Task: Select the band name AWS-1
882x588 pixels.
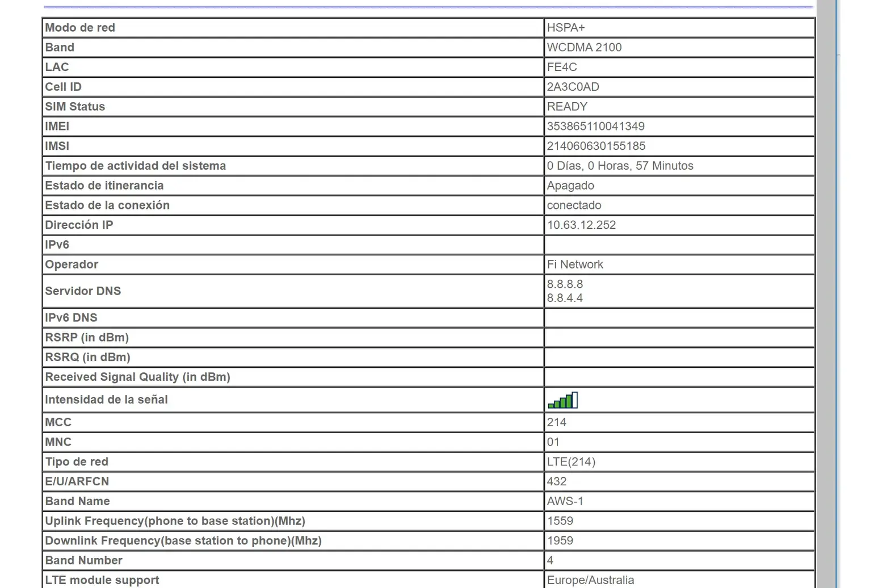Action: point(565,501)
